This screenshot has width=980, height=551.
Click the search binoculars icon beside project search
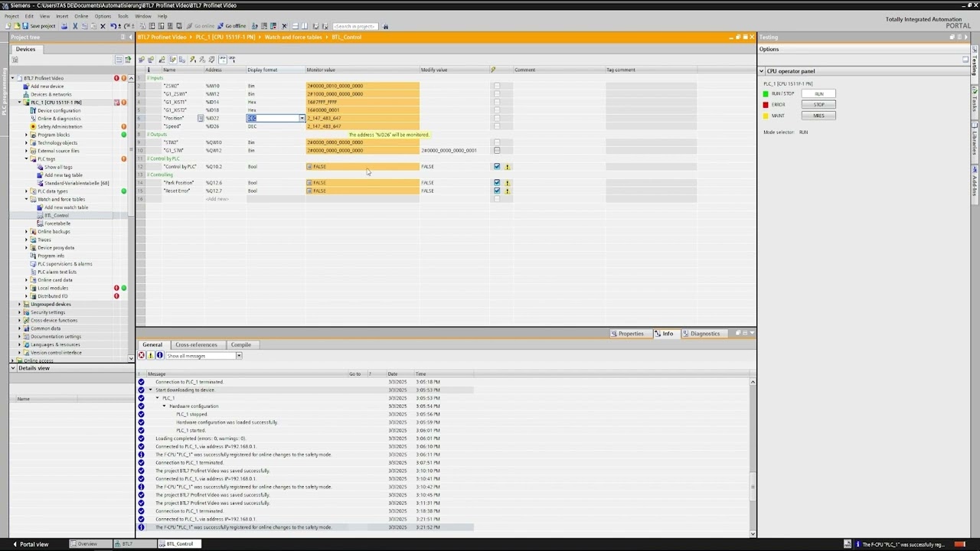(x=385, y=26)
